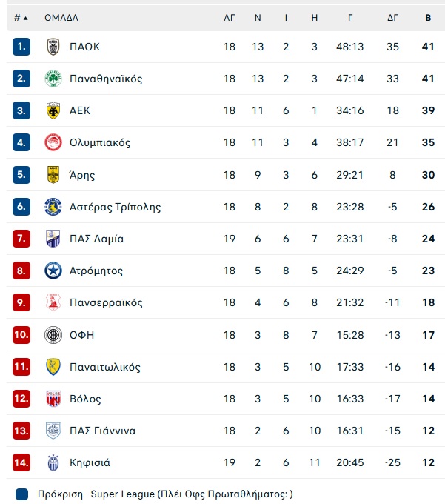This screenshot has width=445, height=504.
Task: Select the ΑΓ matches played header
Action: [x=230, y=18]
